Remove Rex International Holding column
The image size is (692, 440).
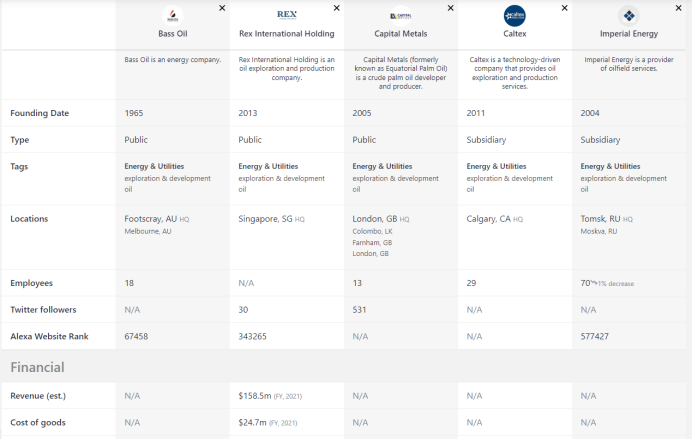click(x=336, y=8)
